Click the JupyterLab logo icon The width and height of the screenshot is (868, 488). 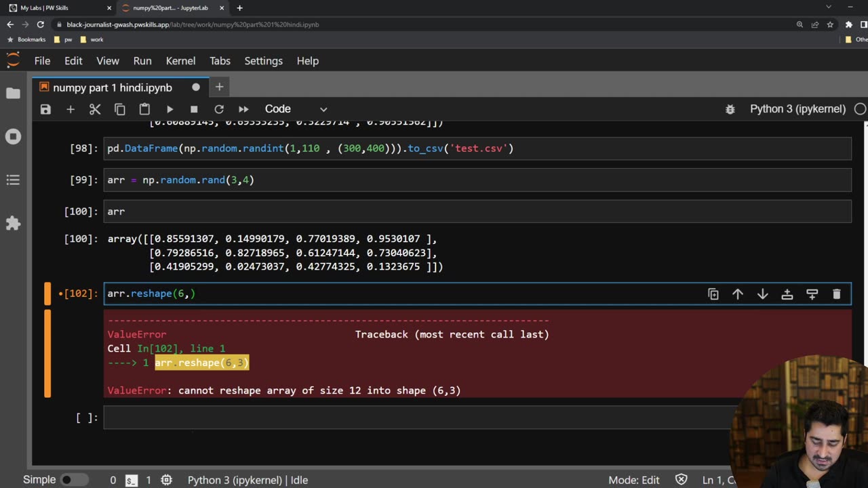(x=13, y=60)
